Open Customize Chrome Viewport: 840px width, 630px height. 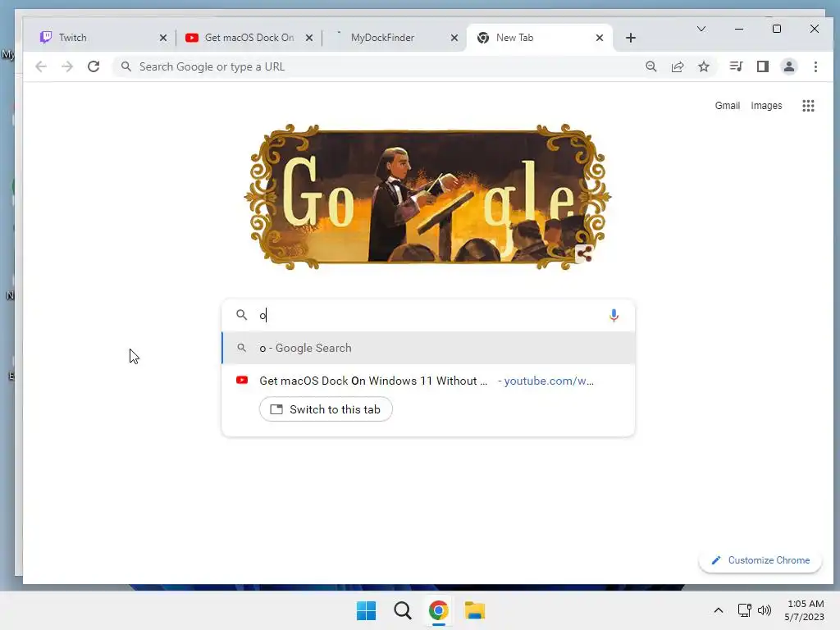click(760, 560)
